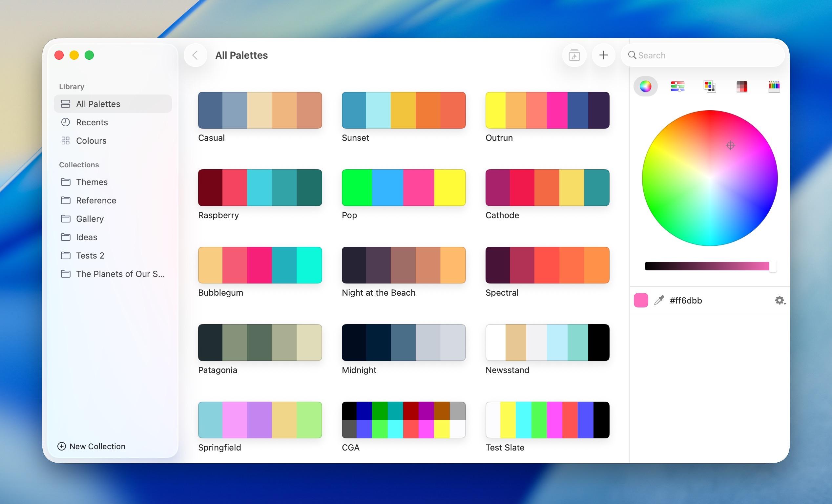Open the Gallery collection
Image resolution: width=832 pixels, height=504 pixels.
(113, 219)
